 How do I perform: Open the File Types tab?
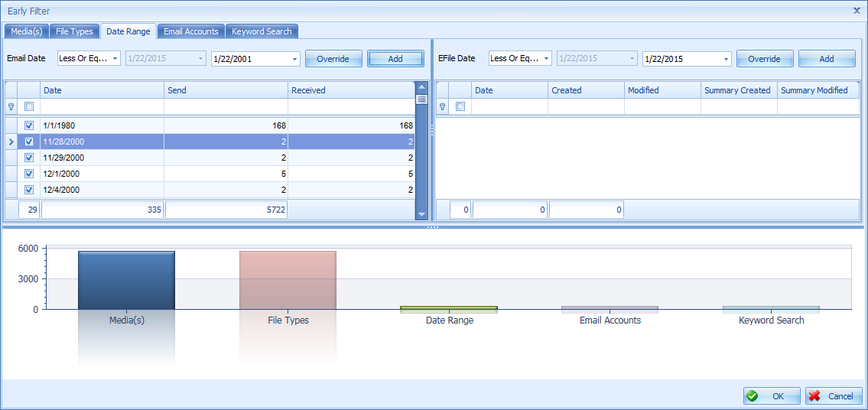point(74,31)
